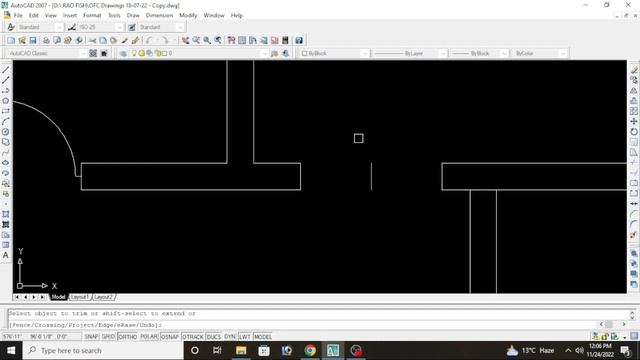
Task: Click the Pan Realtime icon
Action: [185, 40]
